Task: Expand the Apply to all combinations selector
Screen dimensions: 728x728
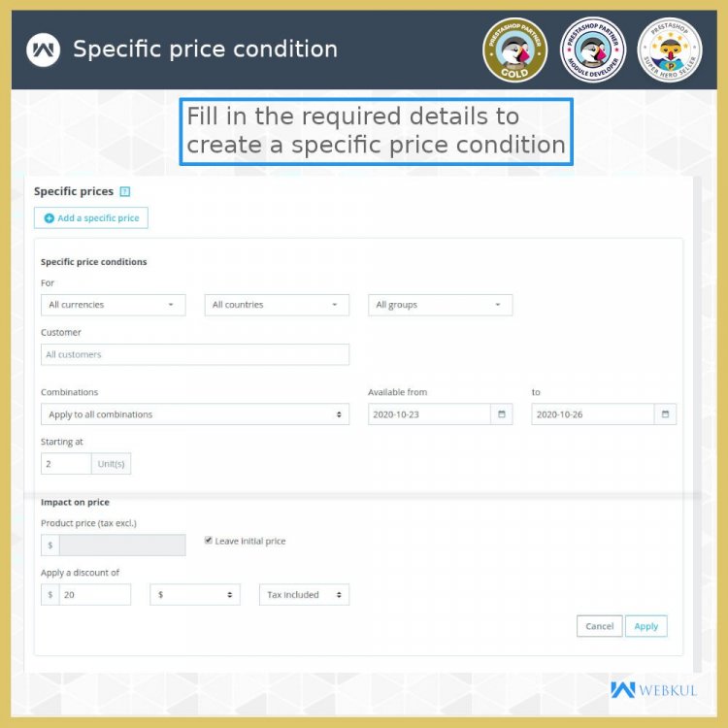Action: click(195, 414)
